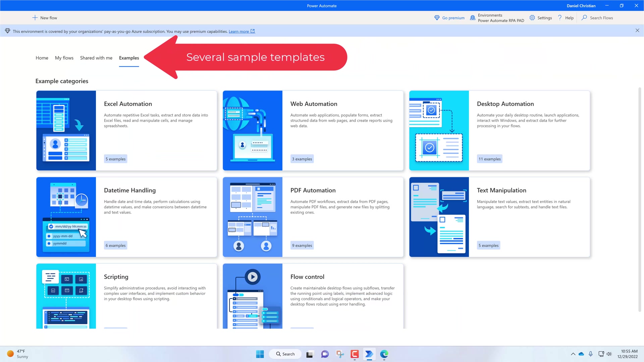Click the Desktop Automation title
644x362 pixels.
tap(505, 104)
